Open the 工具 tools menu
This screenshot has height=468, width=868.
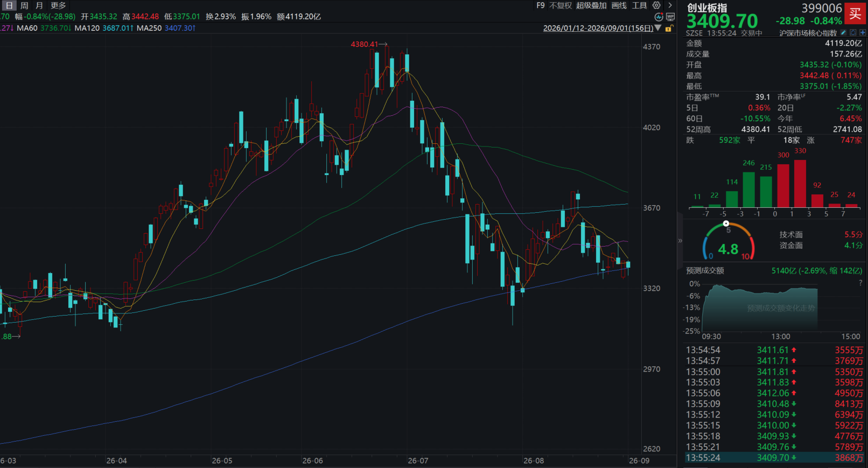[640, 5]
